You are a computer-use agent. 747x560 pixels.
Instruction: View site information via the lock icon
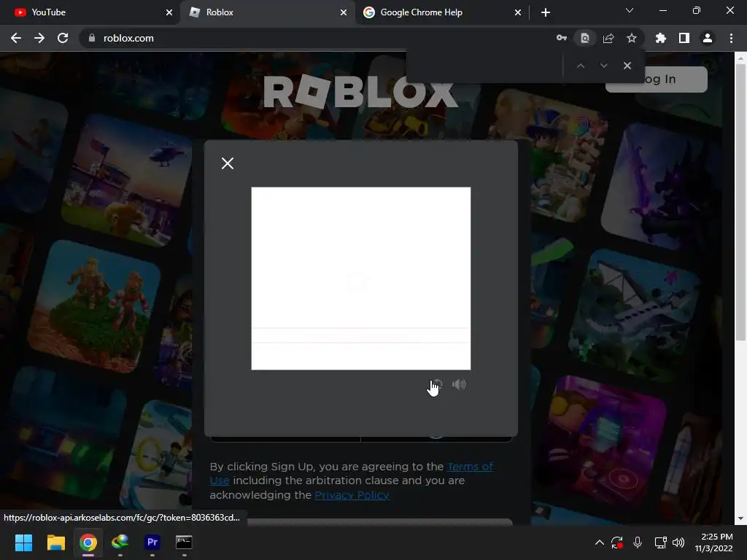92,38
